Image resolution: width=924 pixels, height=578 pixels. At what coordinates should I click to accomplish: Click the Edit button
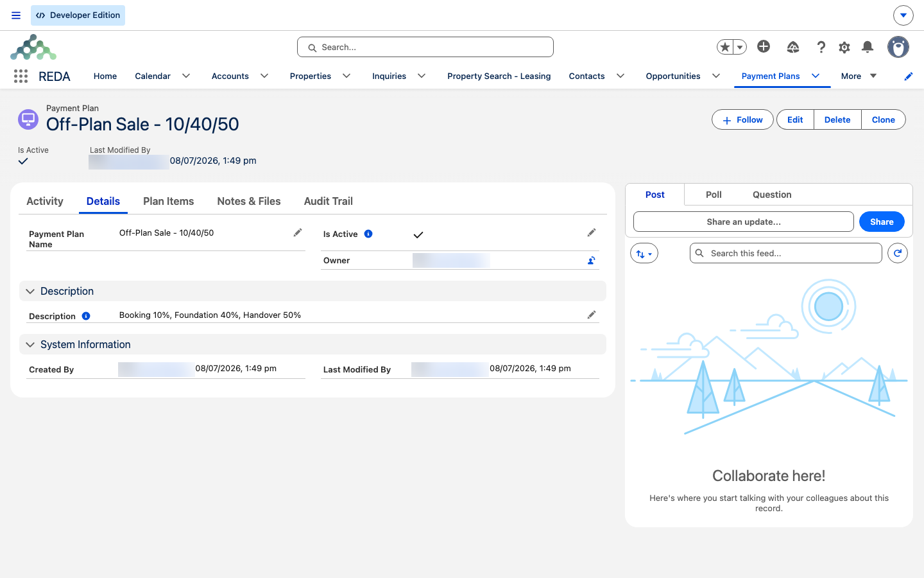(x=795, y=120)
